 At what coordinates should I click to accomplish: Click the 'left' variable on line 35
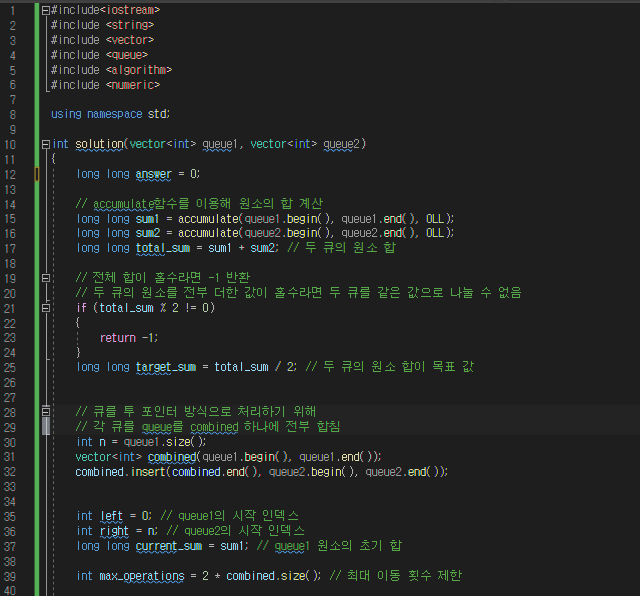tap(111, 516)
